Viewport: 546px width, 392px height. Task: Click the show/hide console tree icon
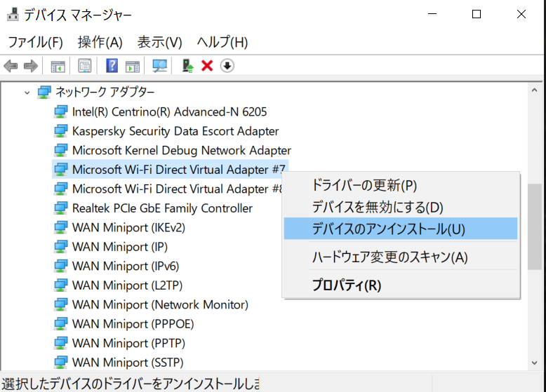58,66
